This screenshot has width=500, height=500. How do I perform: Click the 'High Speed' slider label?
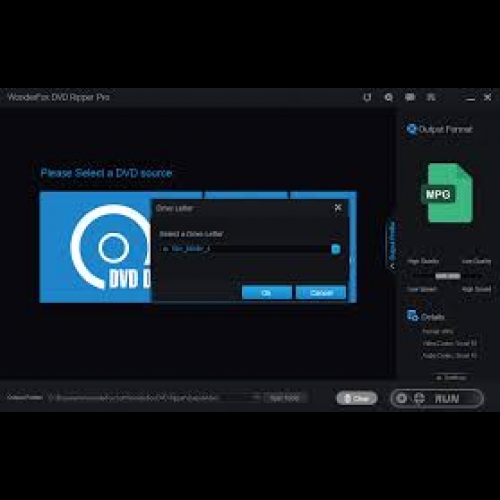click(476, 289)
